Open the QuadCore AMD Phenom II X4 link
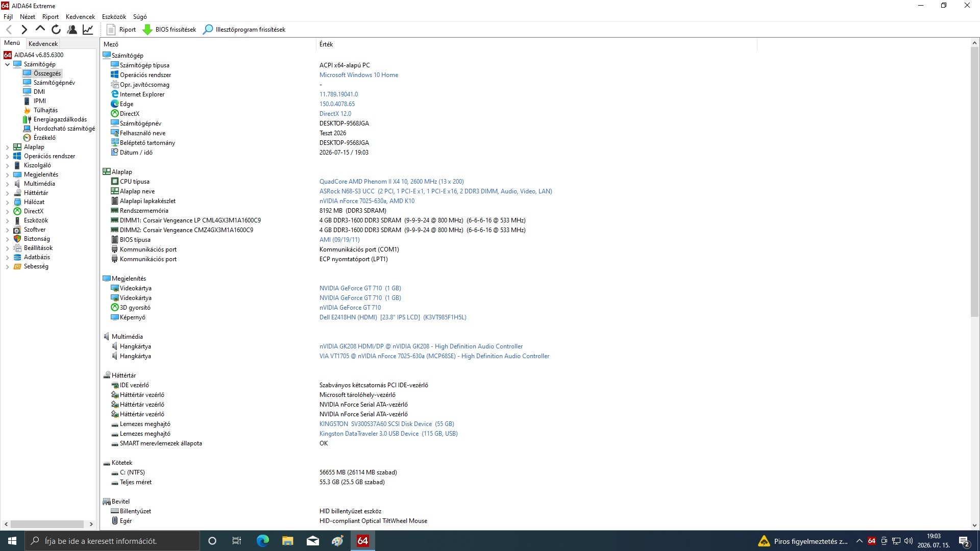Image resolution: width=980 pixels, height=551 pixels. (x=391, y=182)
